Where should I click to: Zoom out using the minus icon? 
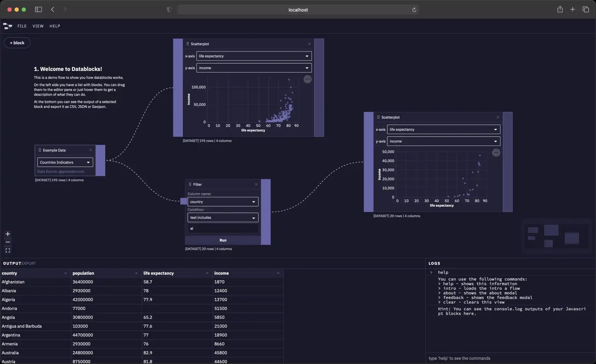(7, 242)
